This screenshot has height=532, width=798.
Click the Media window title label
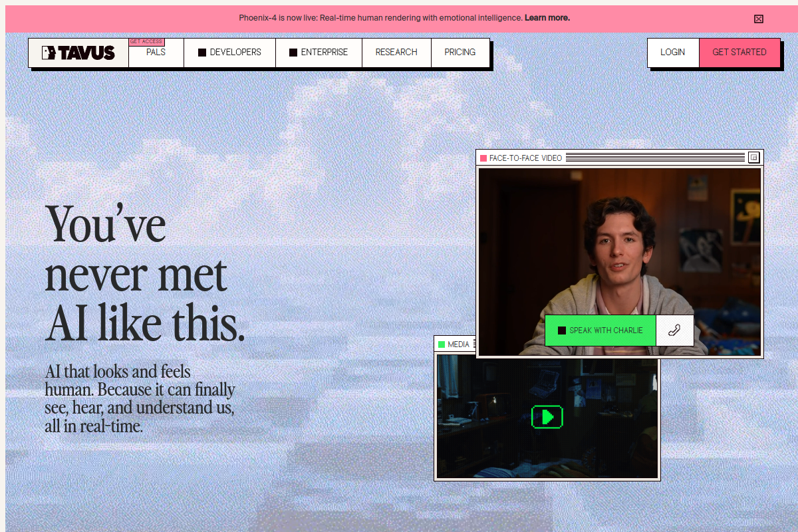pyautogui.click(x=458, y=344)
